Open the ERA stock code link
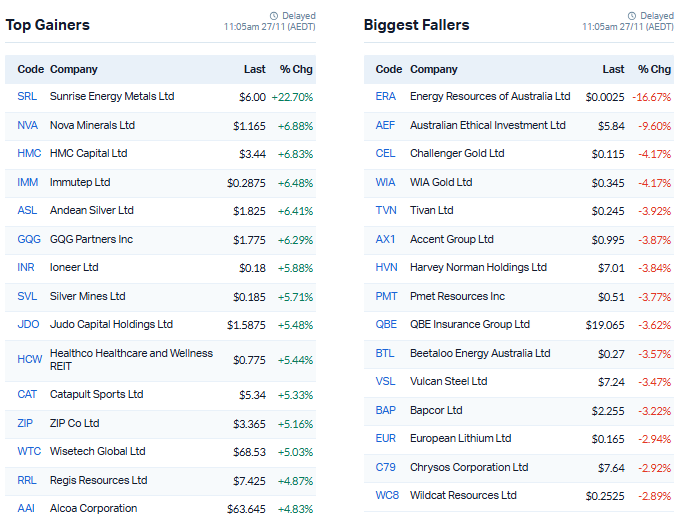The image size is (685, 520). (386, 96)
